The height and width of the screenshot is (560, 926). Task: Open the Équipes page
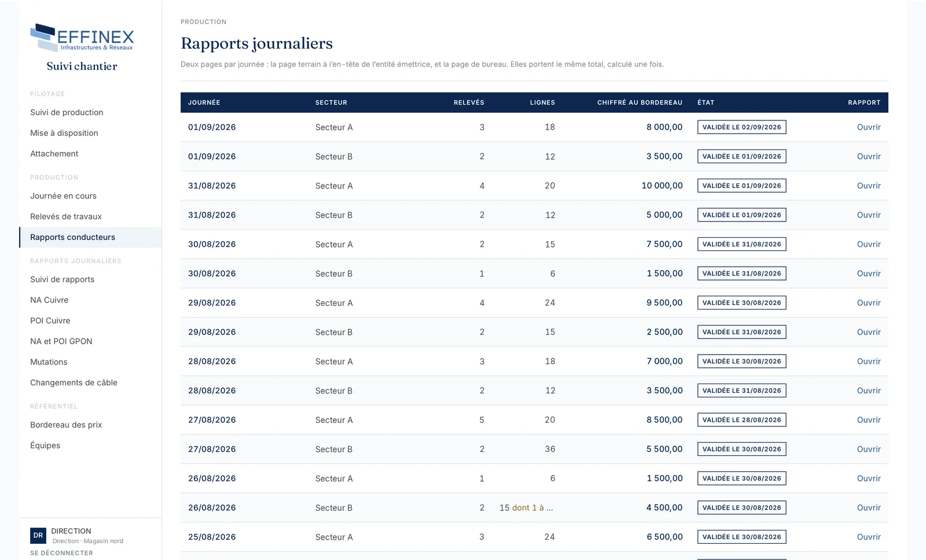(x=45, y=445)
